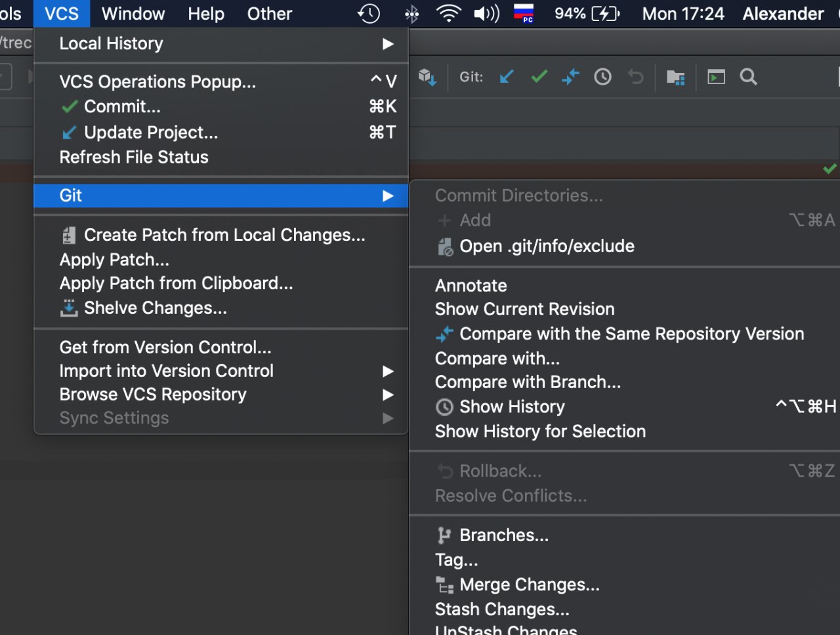840x635 pixels.
Task: Click the 94% battery status indicator
Action: click(587, 13)
